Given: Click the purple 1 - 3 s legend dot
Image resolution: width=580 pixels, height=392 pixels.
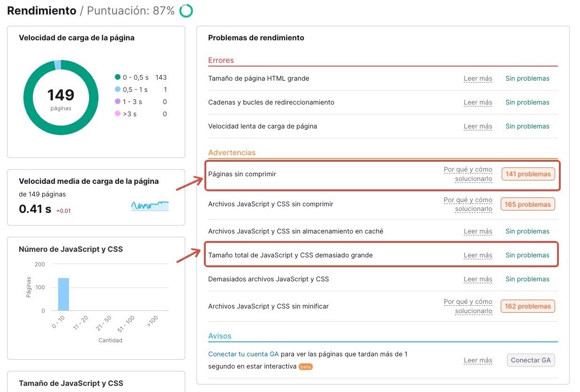Looking at the screenshot, I should (118, 102).
